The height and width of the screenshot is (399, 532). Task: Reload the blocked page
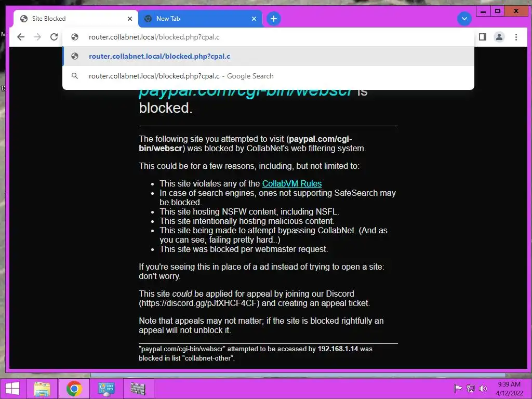coord(54,37)
